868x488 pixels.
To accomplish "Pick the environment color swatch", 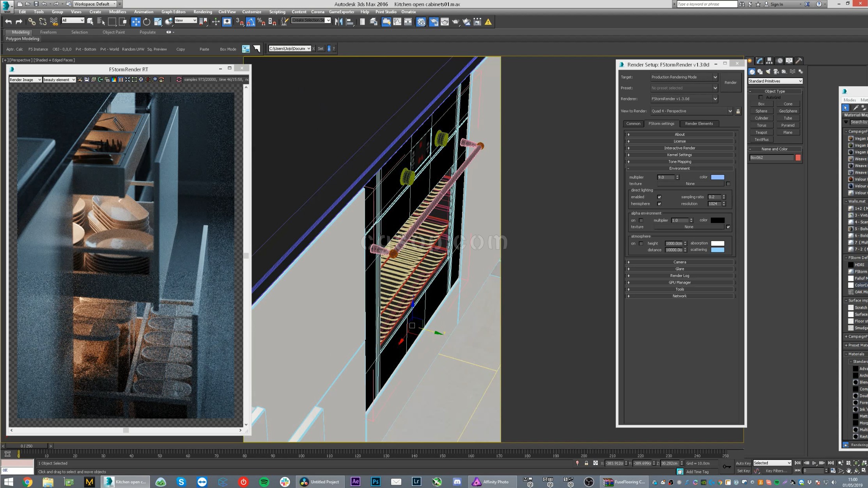I will coord(717,177).
